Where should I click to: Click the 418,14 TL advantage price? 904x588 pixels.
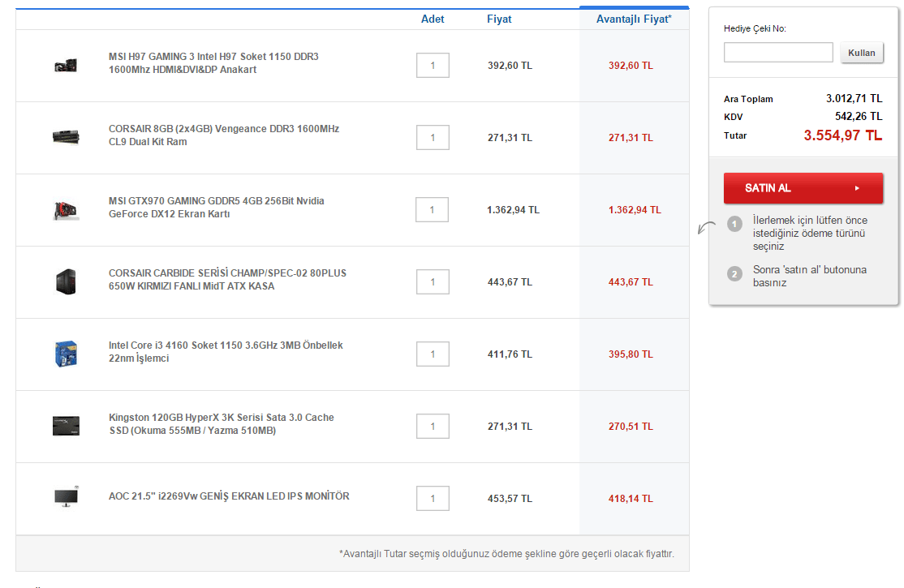pos(631,498)
